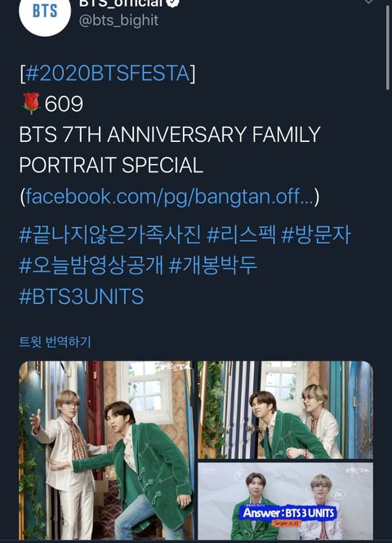The height and width of the screenshot is (543, 392).
Task: Open the #끝나지않은가족사진 hashtag
Action: [109, 235]
